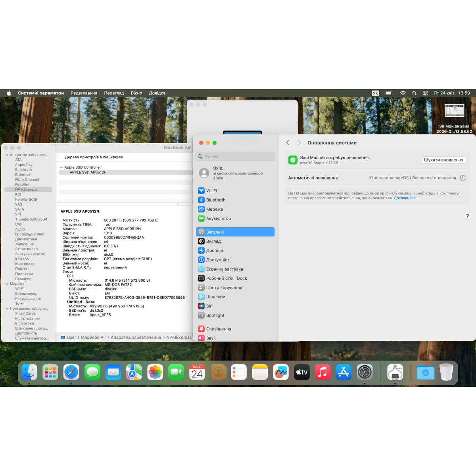Select Загальні in settings sidebar
This screenshot has width=476, height=476.
coord(235,232)
